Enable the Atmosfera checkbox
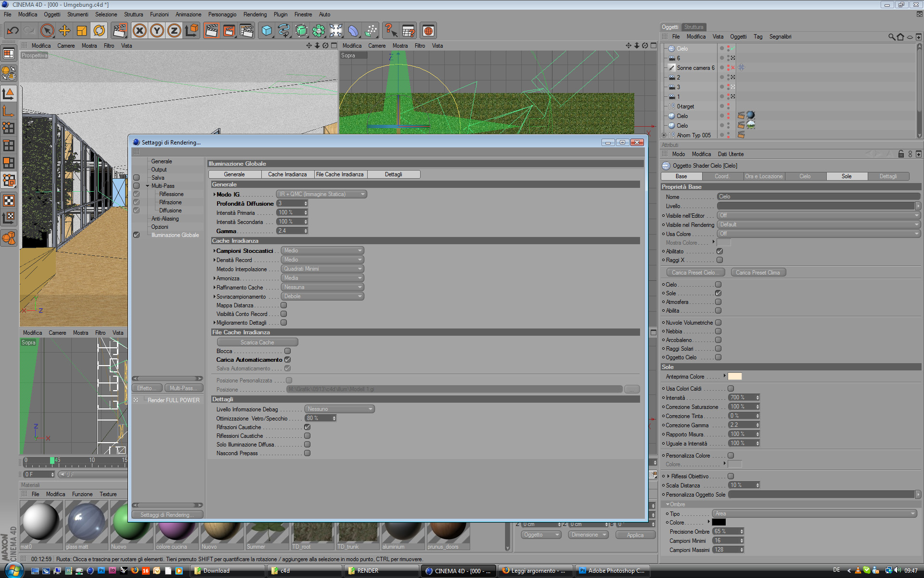The image size is (924, 578). 719,302
